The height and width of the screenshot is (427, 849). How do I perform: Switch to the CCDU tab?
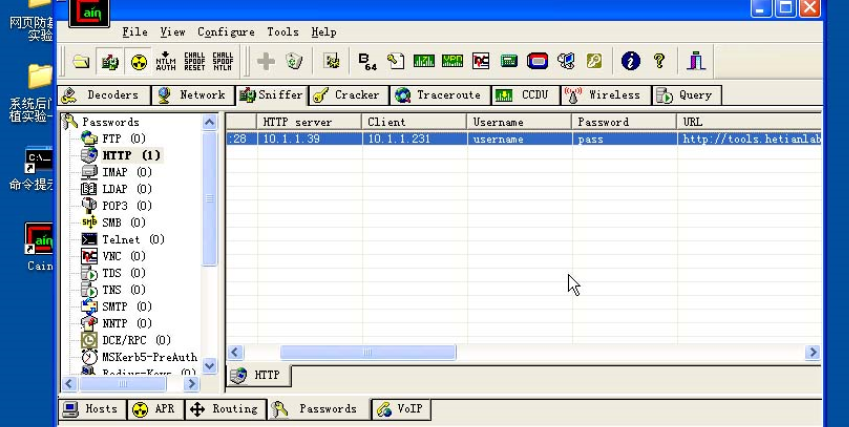click(x=525, y=95)
